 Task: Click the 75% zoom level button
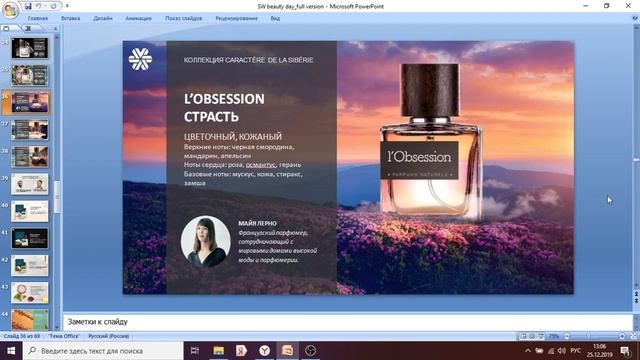tap(554, 336)
